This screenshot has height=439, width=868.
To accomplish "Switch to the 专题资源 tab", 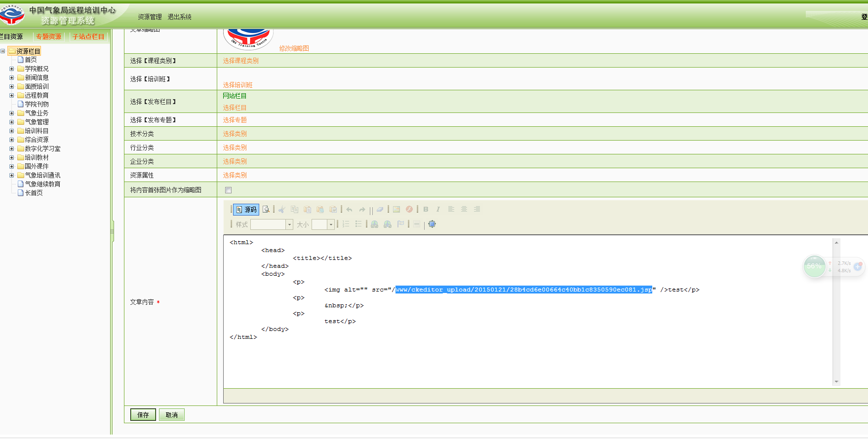I will pos(48,37).
